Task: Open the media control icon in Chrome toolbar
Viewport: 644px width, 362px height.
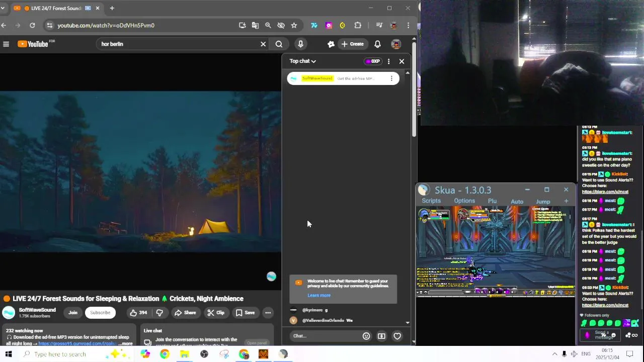Action: point(379,25)
